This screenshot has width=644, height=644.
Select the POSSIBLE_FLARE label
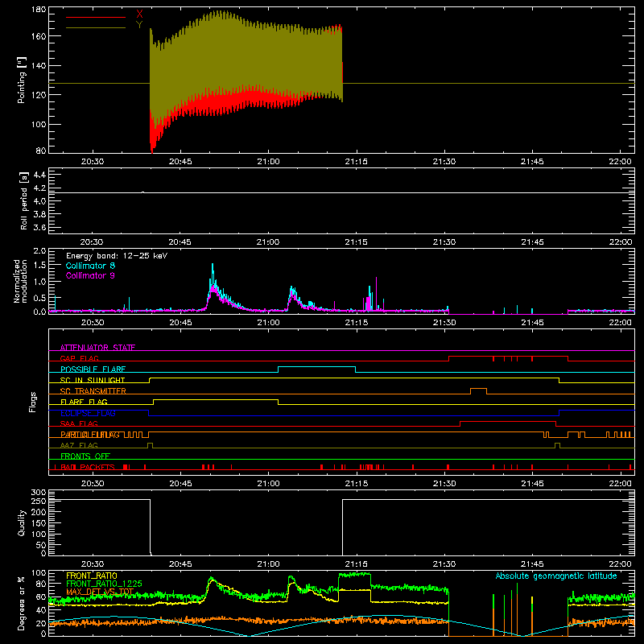93,369
